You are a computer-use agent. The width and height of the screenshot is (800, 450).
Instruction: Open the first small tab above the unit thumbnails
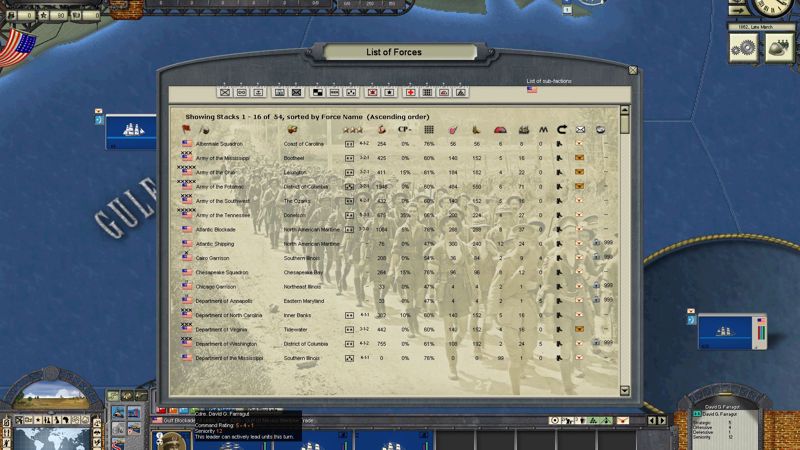[x=113, y=396]
